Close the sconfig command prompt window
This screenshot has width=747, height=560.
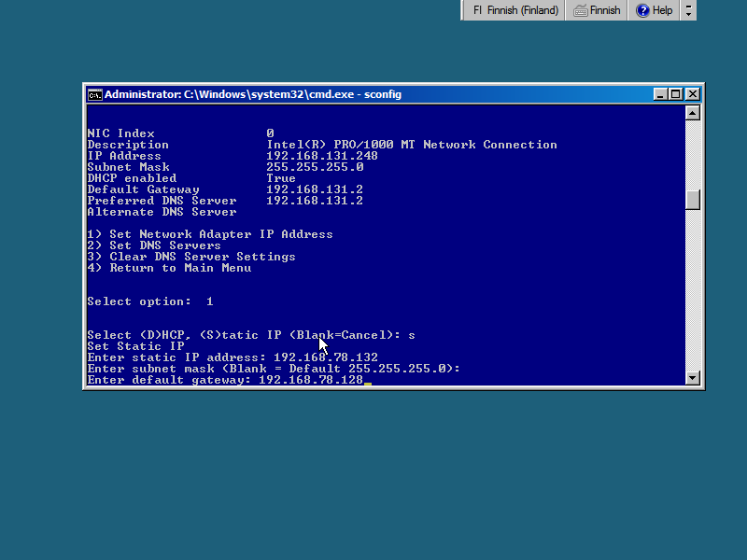pos(692,94)
